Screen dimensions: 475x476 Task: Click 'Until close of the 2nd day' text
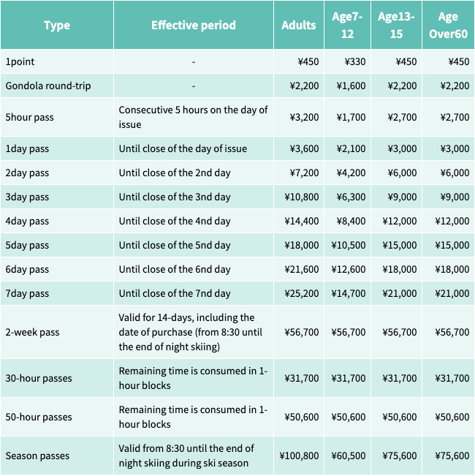[x=175, y=173]
